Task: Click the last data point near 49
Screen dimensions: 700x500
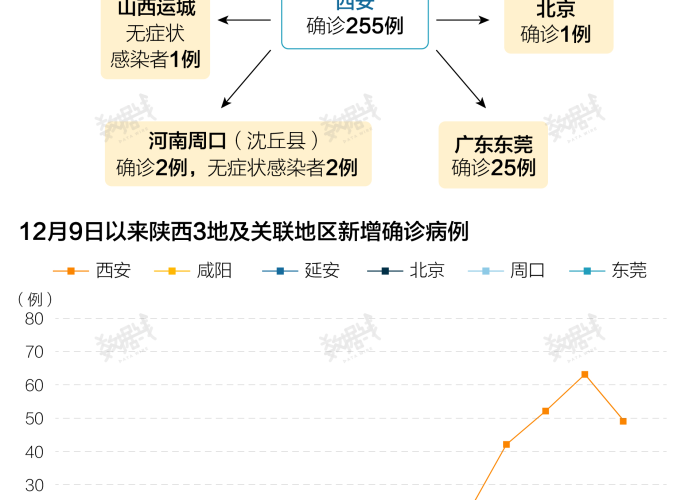Action: click(623, 421)
